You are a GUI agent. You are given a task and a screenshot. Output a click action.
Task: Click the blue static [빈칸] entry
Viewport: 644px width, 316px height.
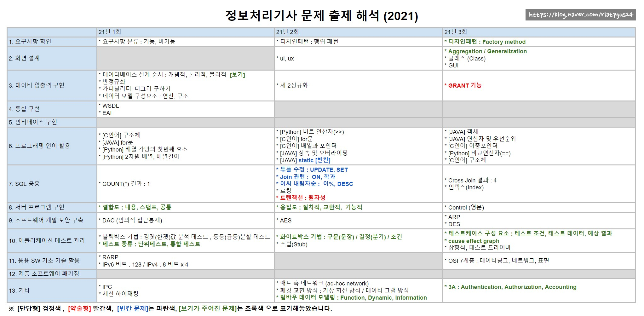314,160
